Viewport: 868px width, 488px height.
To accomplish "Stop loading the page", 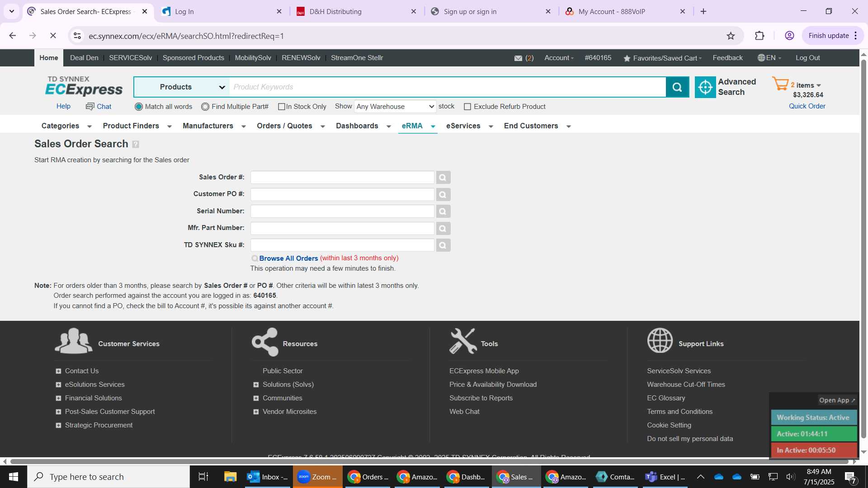I will [53, 36].
